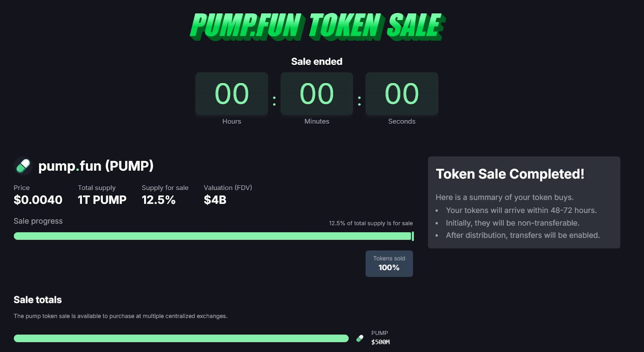Click the Seconds countdown display

point(401,93)
